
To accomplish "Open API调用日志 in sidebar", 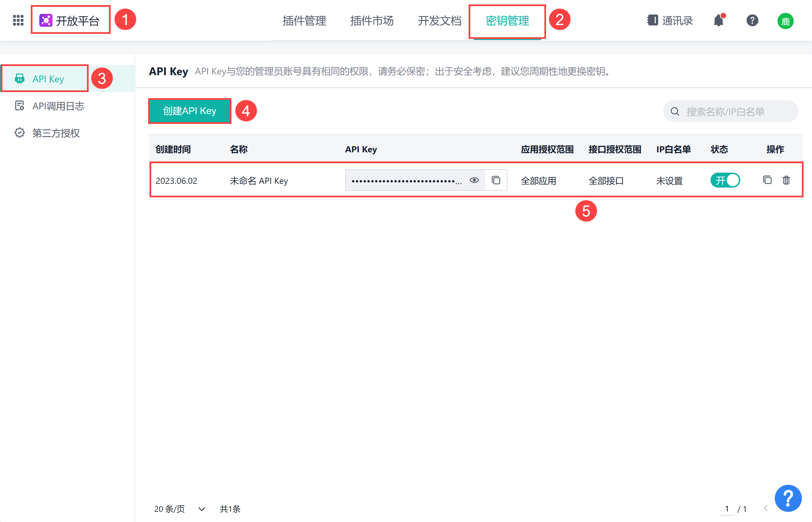I will tap(58, 106).
